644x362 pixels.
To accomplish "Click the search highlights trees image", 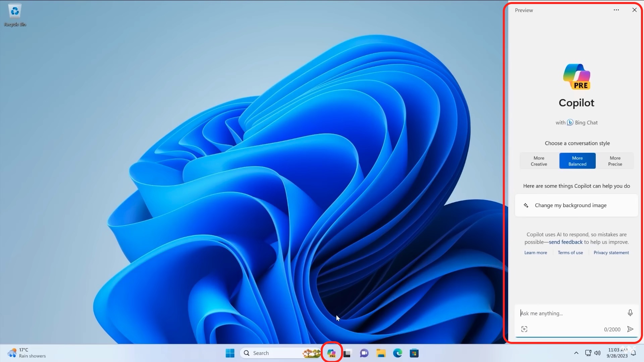I will click(311, 353).
